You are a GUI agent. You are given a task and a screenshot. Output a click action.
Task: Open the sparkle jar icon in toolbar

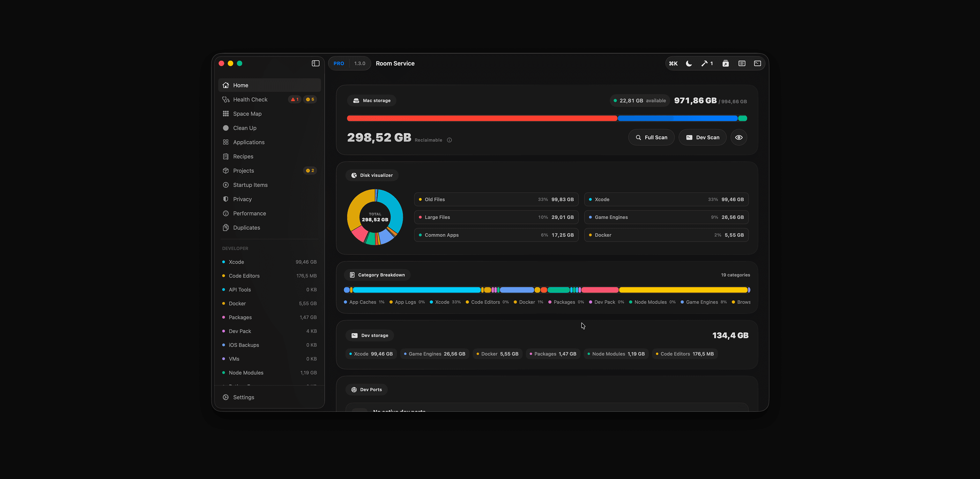[725, 64]
